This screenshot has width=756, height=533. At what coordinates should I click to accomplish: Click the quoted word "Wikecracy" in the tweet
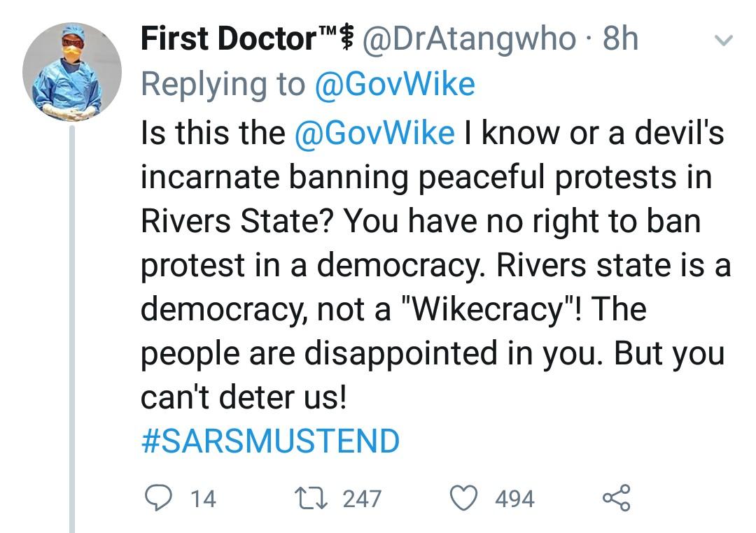pyautogui.click(x=489, y=309)
